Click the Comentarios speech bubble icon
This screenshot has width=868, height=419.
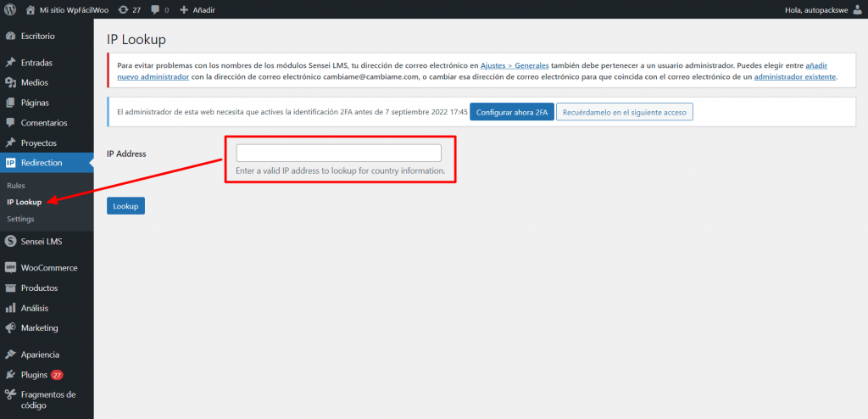[x=10, y=122]
